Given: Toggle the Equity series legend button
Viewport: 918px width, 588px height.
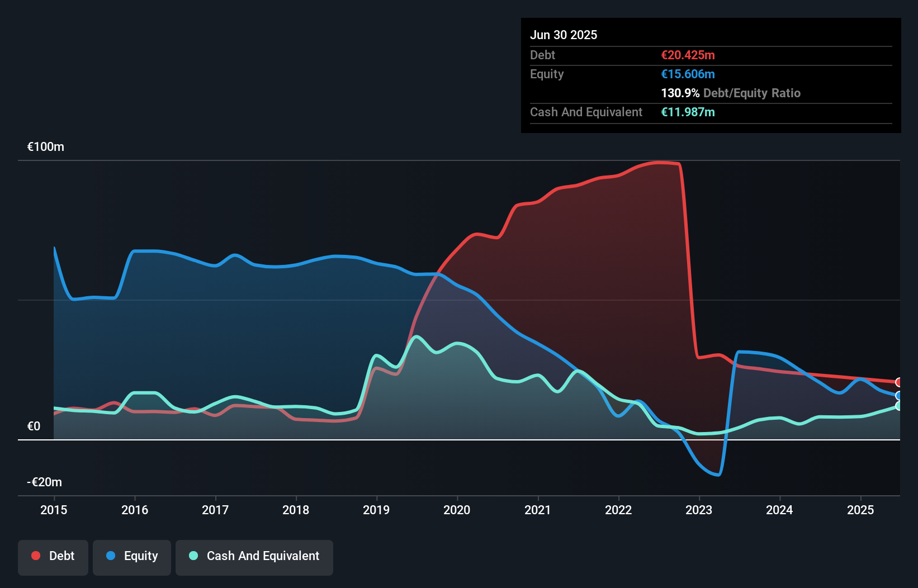Looking at the screenshot, I should click(132, 557).
